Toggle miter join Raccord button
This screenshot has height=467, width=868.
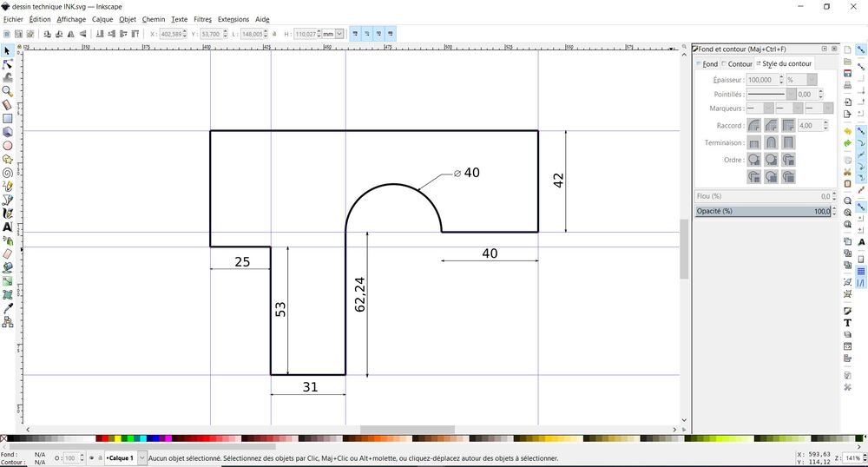point(788,126)
